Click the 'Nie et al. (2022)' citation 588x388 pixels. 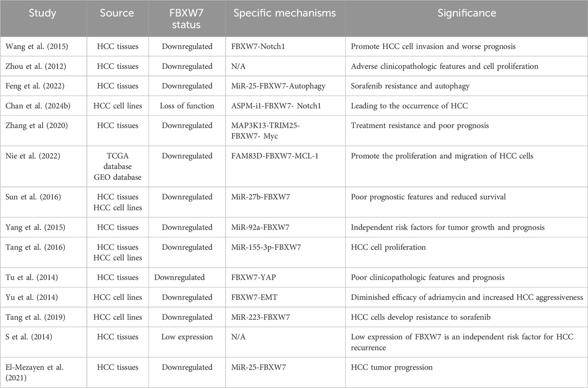coord(33,156)
